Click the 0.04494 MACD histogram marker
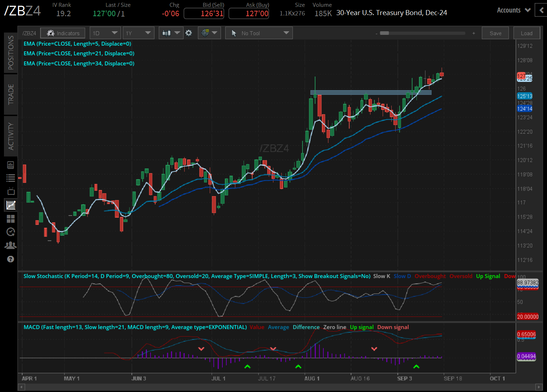 [x=527, y=356]
